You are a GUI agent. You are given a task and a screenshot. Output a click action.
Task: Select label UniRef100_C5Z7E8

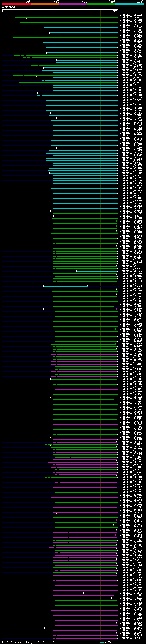tap(131, 42)
